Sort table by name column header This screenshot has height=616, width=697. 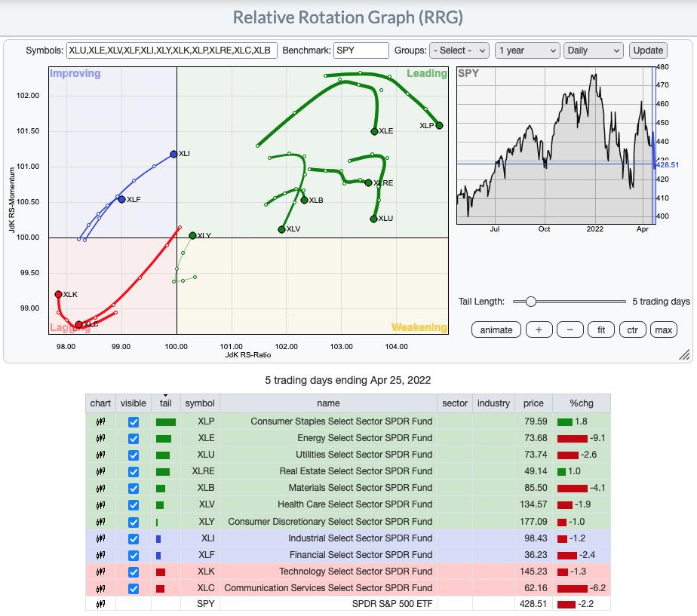tap(328, 403)
